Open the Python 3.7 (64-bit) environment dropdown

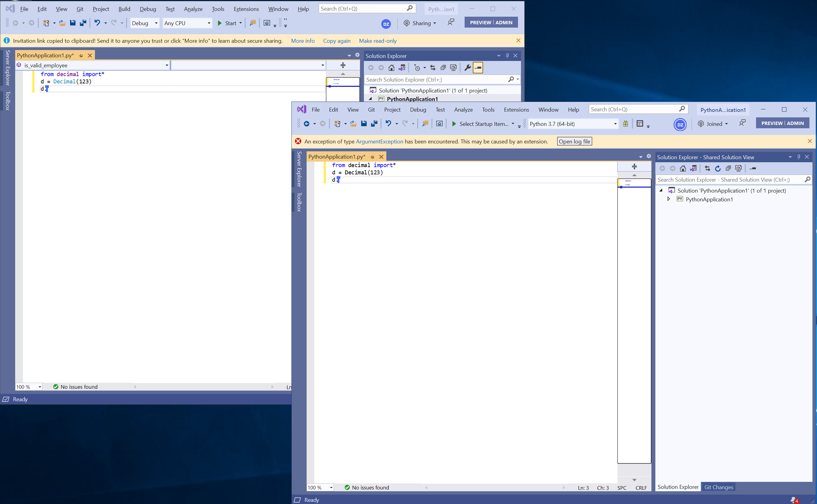(x=615, y=124)
